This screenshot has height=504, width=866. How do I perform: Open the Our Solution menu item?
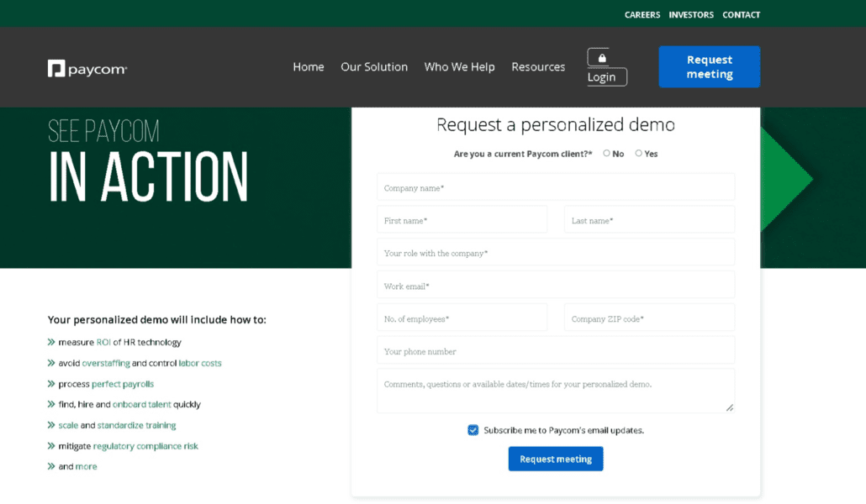click(374, 67)
